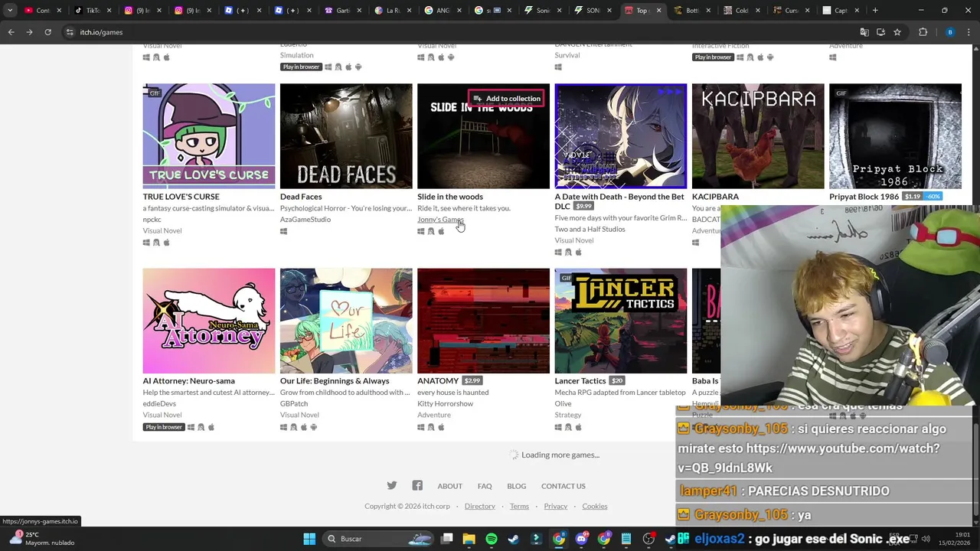
Task: Click the Apple icon under AI Attorney: Neuro-sama
Action: (211, 427)
